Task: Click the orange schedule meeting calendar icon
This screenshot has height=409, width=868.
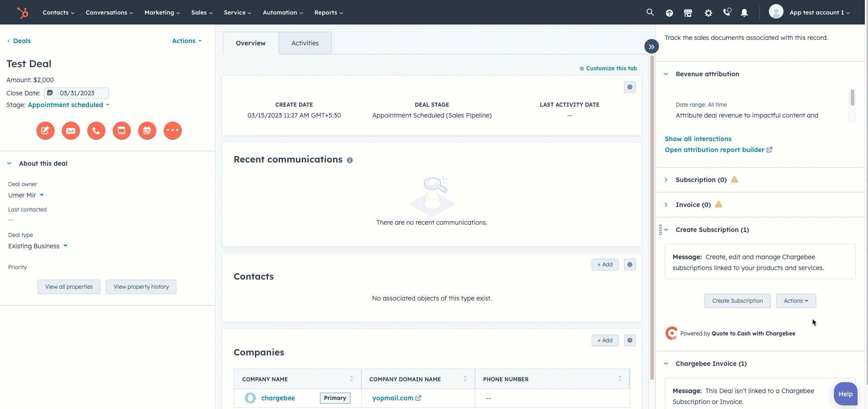Action: pos(147,131)
